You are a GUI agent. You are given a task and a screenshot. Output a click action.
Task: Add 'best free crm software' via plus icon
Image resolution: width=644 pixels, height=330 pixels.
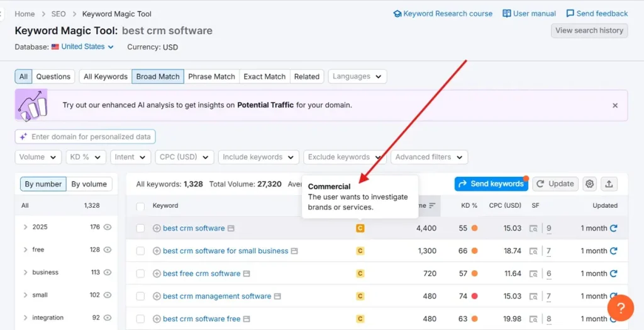pyautogui.click(x=157, y=273)
